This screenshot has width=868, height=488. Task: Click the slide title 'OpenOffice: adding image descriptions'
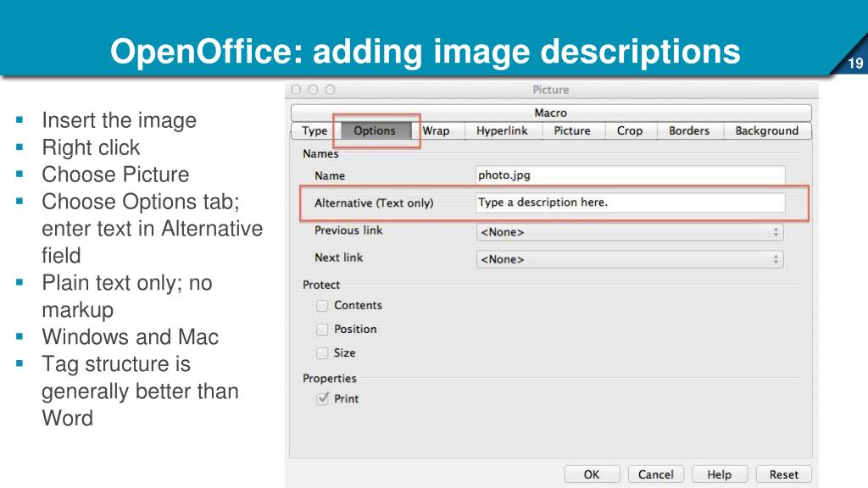coord(426,52)
